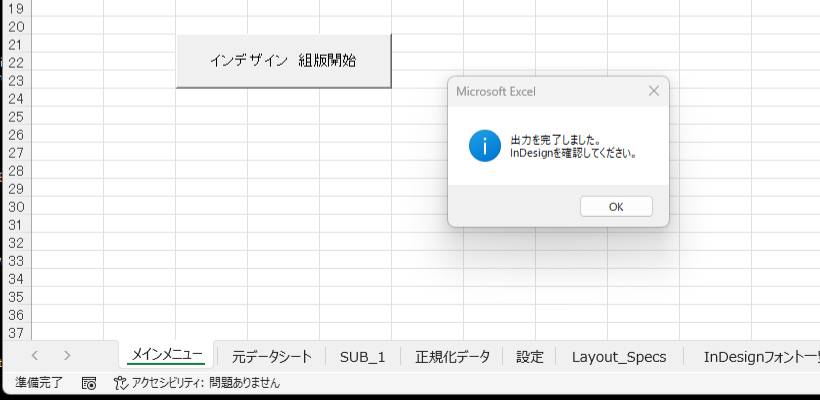
Task: Click the blue information icon in dialog
Action: [484, 146]
